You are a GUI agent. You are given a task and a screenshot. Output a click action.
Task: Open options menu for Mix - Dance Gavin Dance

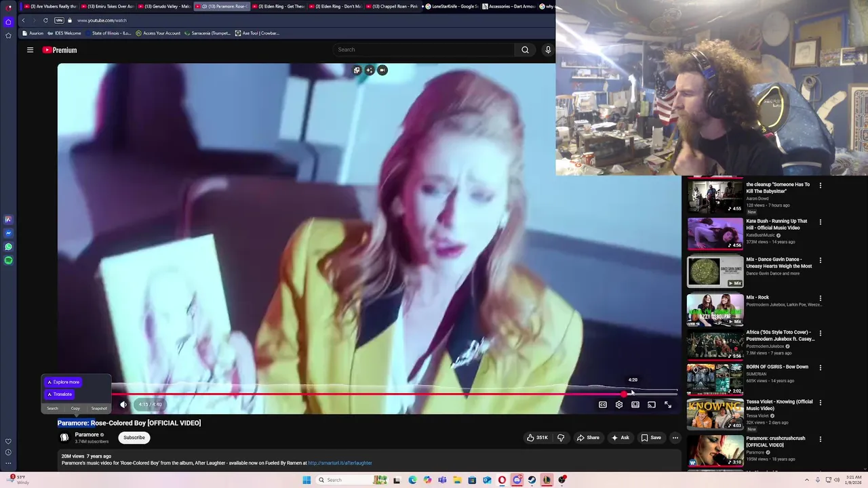820,260
